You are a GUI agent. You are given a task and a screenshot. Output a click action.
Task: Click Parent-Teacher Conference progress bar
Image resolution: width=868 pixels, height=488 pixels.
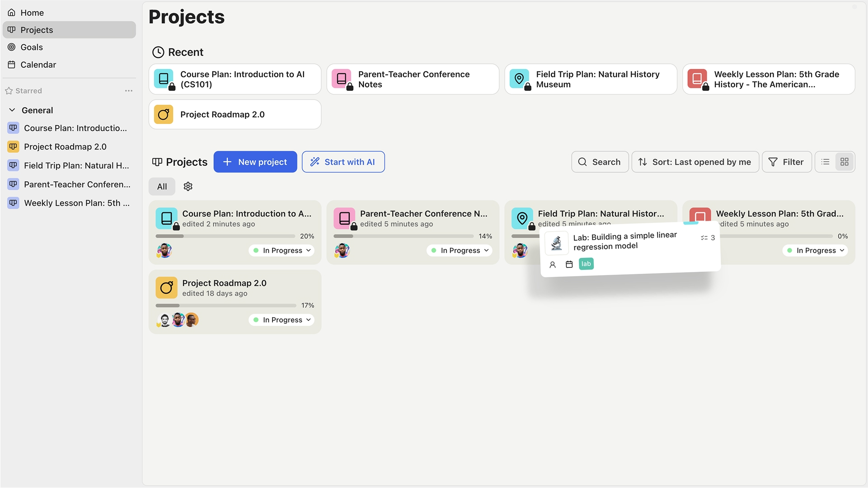[x=403, y=236]
